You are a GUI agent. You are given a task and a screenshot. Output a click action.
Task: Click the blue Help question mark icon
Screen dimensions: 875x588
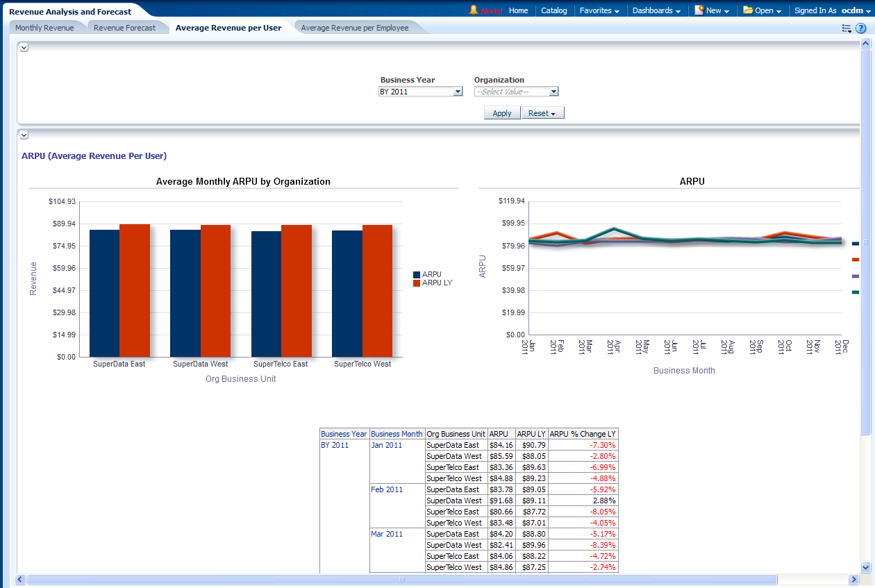point(861,28)
